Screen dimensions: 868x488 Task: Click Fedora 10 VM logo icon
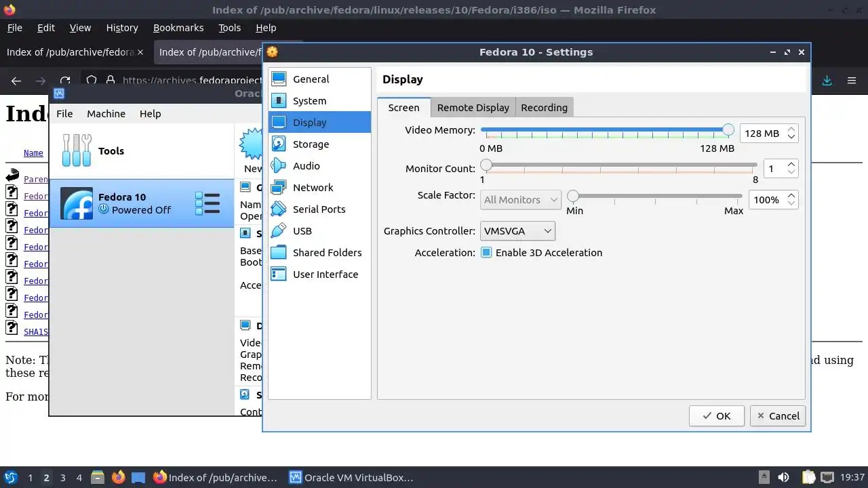coord(77,203)
